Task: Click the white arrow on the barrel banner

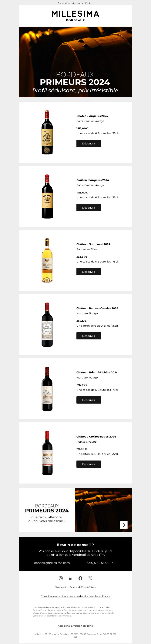Action: click(x=124, y=525)
